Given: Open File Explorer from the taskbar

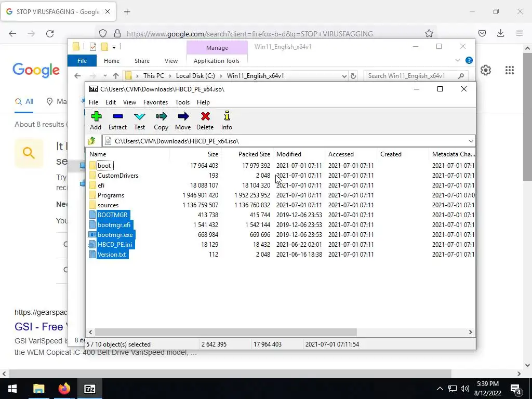Looking at the screenshot, I should pos(38,389).
